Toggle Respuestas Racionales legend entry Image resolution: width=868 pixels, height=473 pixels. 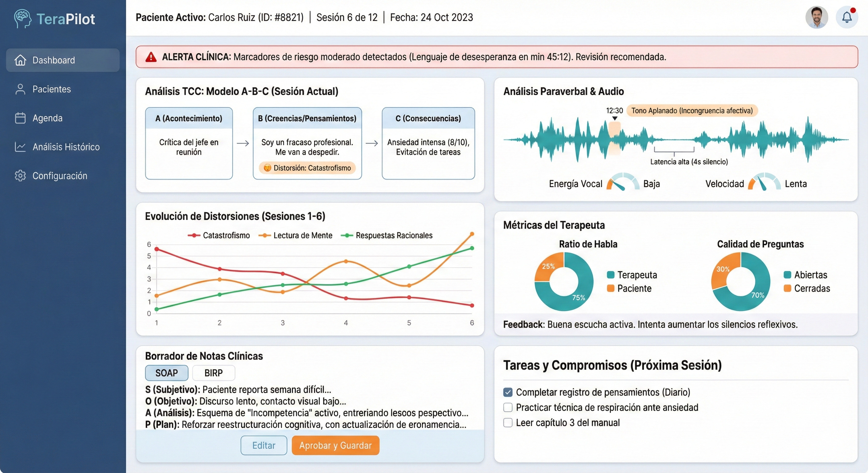(x=387, y=236)
